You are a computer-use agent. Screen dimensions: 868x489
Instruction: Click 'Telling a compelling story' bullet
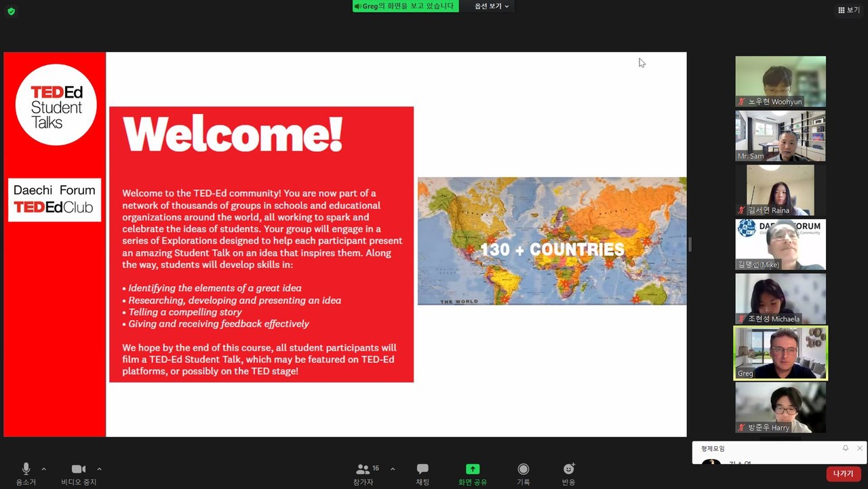(182, 312)
